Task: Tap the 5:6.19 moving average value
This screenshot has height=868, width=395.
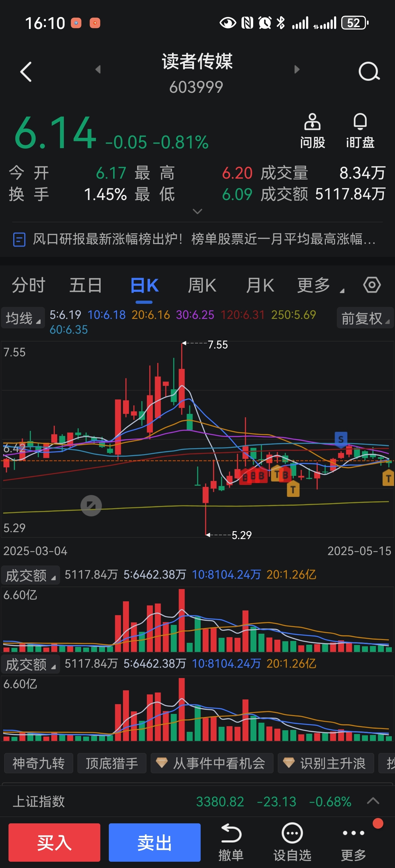Action: (65, 315)
